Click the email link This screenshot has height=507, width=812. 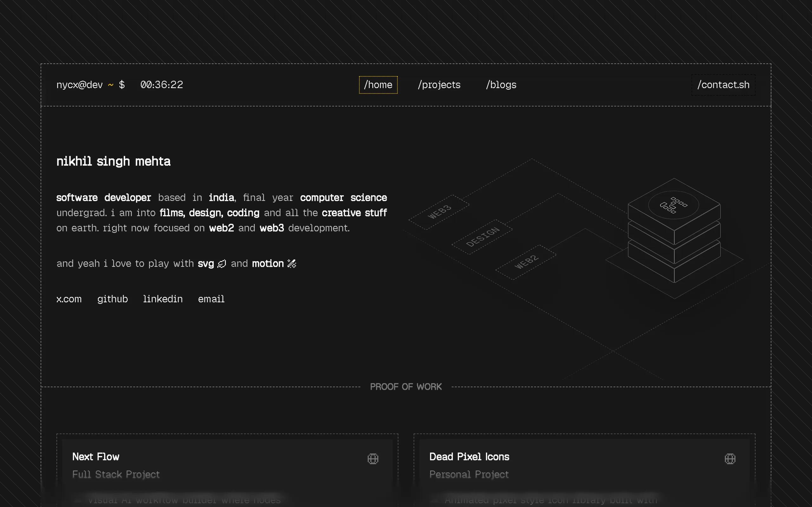click(211, 299)
